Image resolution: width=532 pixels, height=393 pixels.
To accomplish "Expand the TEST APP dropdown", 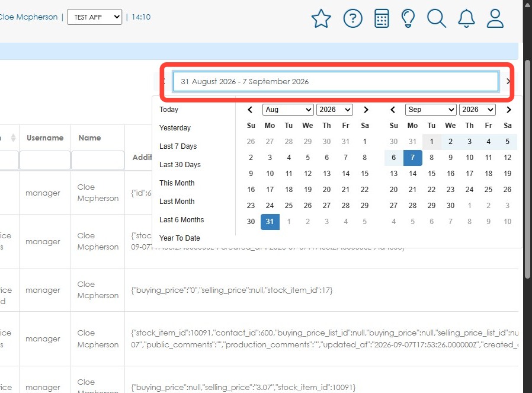I will pyautogui.click(x=94, y=17).
